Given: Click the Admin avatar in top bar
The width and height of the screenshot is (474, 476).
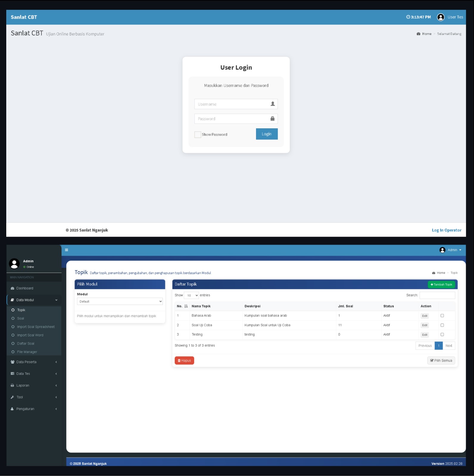Looking at the screenshot, I should 442,250.
